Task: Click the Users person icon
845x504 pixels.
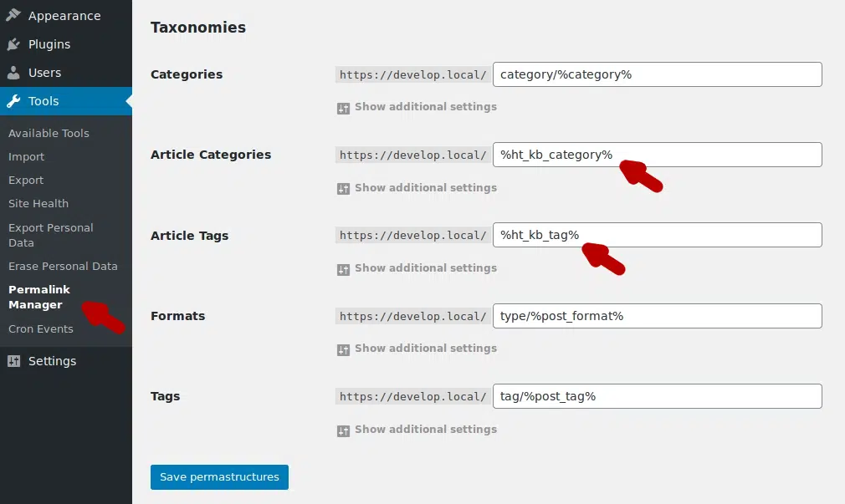Action: click(13, 73)
